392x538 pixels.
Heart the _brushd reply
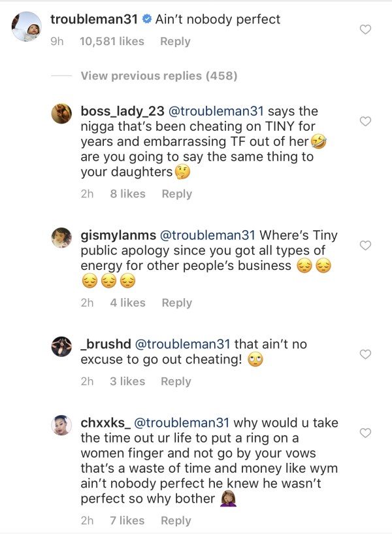tap(366, 354)
